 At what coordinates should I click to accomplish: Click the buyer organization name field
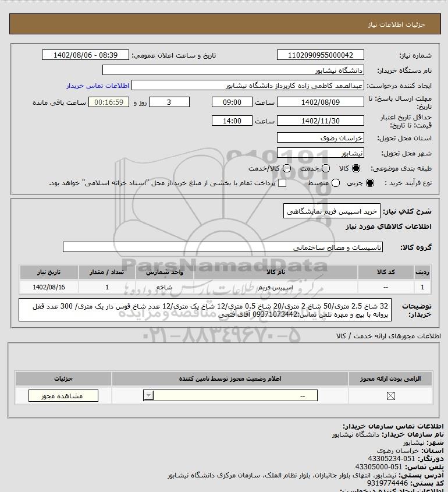point(233,70)
